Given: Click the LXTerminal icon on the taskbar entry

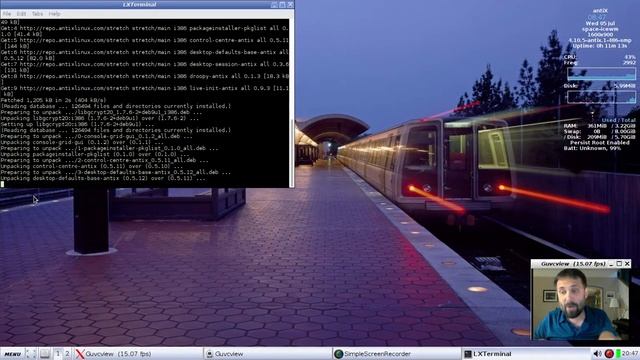Looking at the screenshot, I should coord(468,354).
